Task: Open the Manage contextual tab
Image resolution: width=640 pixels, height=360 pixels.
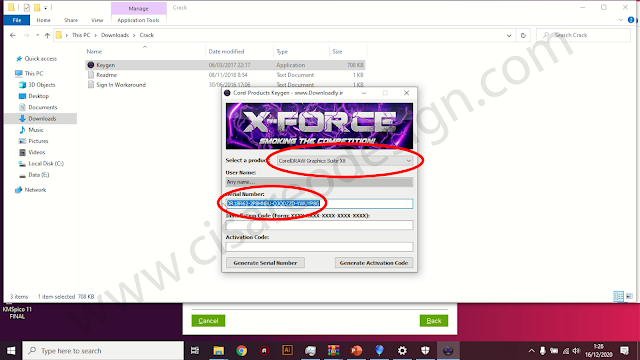Action: click(x=139, y=8)
